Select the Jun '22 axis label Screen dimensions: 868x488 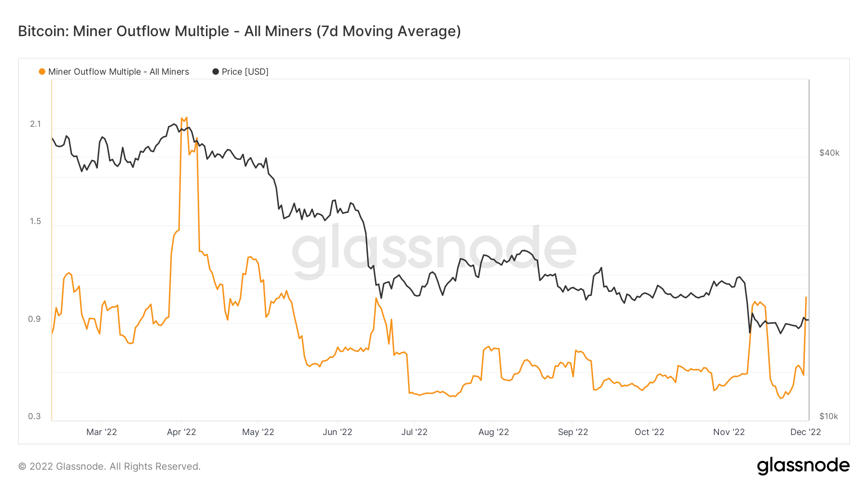338,432
